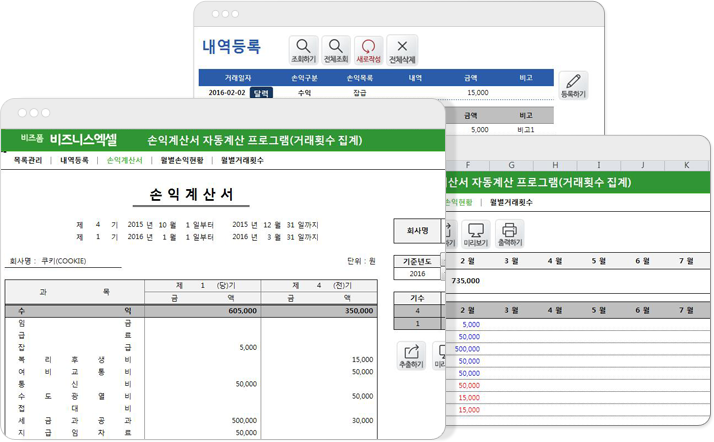Open the 달력 date picker button
714x442 pixels.
[x=262, y=92]
